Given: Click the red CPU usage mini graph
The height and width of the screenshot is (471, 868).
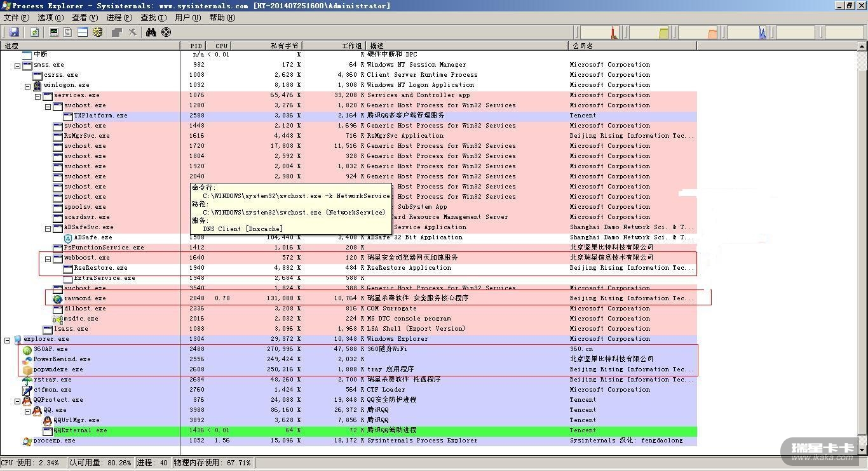Looking at the screenshot, I should pyautogui.click(x=599, y=32).
